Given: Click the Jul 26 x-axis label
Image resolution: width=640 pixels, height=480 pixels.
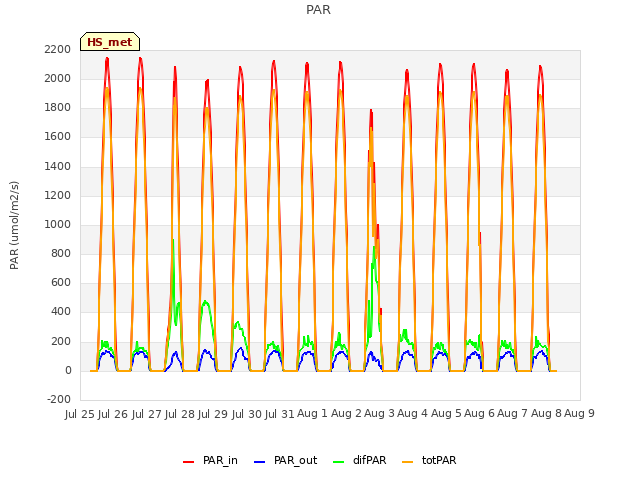Looking at the screenshot, I should 113,414.
